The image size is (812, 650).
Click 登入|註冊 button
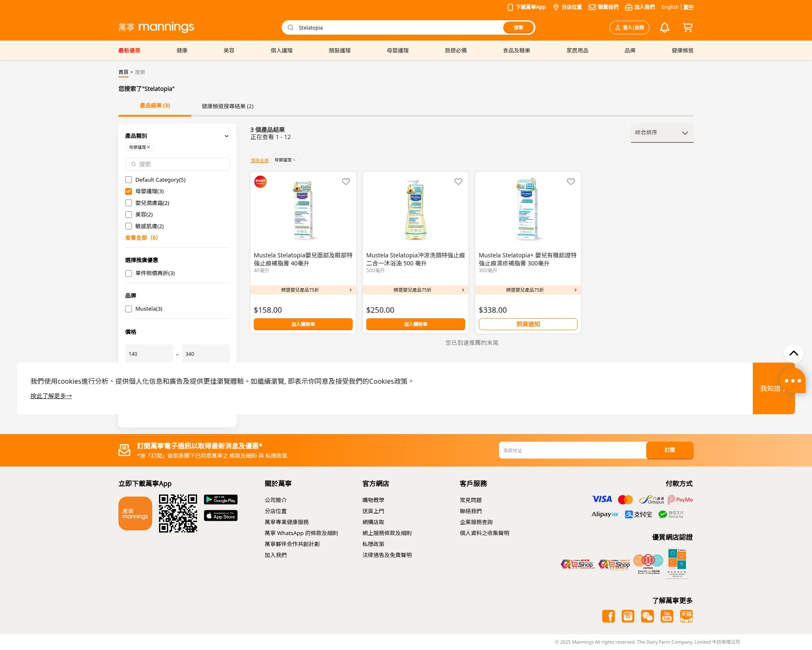(629, 27)
